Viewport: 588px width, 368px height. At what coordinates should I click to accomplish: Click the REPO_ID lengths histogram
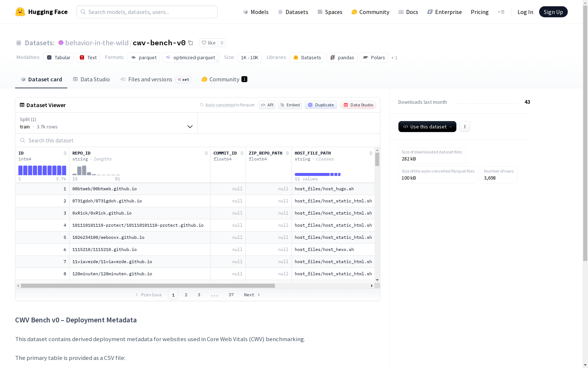96,170
